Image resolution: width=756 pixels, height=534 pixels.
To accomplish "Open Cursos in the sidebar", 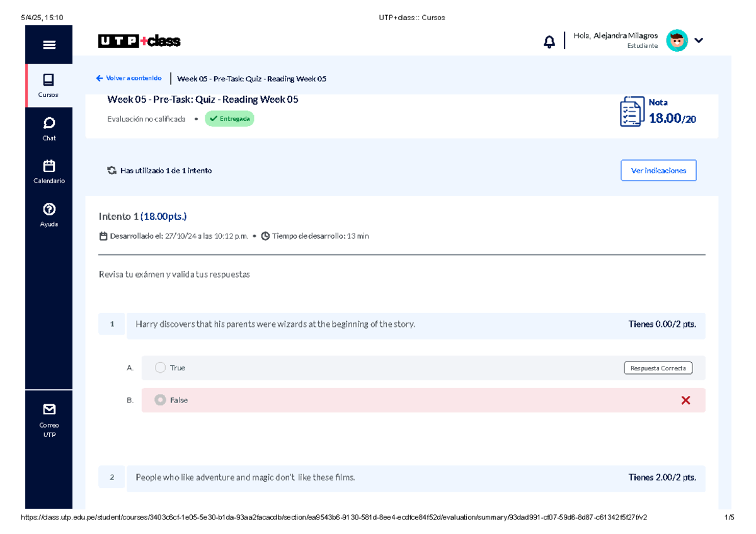I will (x=49, y=86).
